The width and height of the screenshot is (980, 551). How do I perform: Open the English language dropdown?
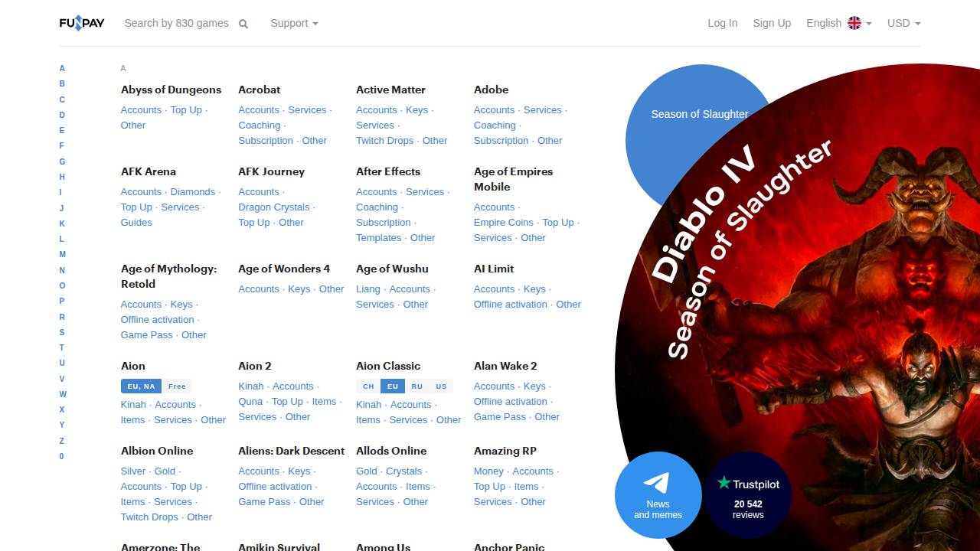838,23
